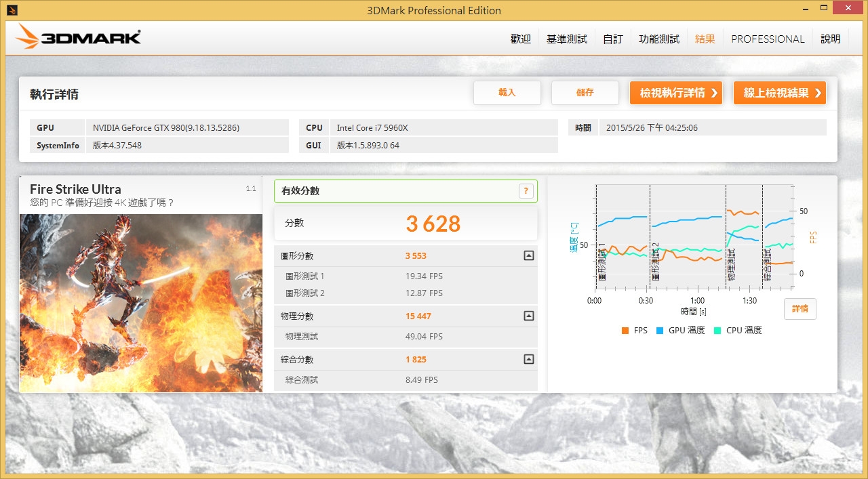Click the Fire Strike Ultra title
This screenshot has height=479, width=868.
(x=75, y=189)
